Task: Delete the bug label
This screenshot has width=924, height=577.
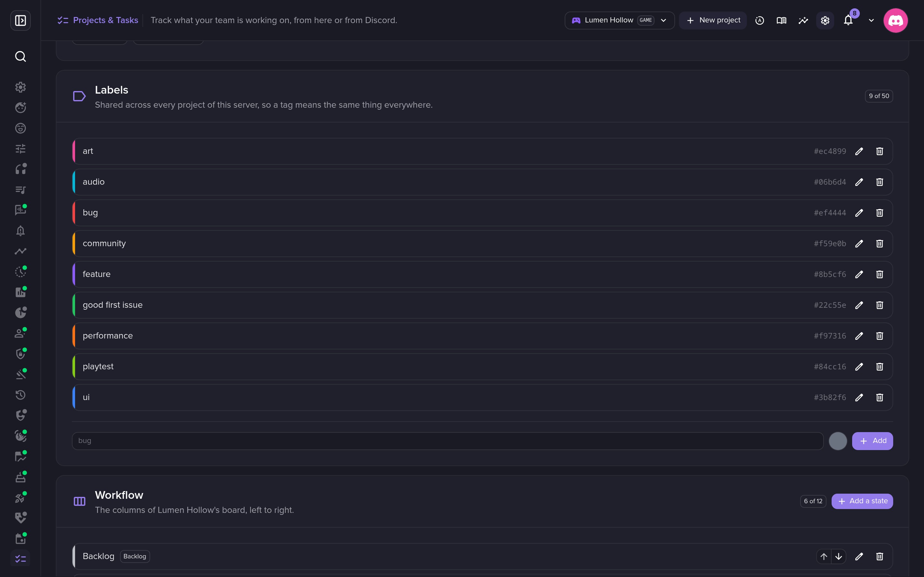Action: click(x=880, y=213)
